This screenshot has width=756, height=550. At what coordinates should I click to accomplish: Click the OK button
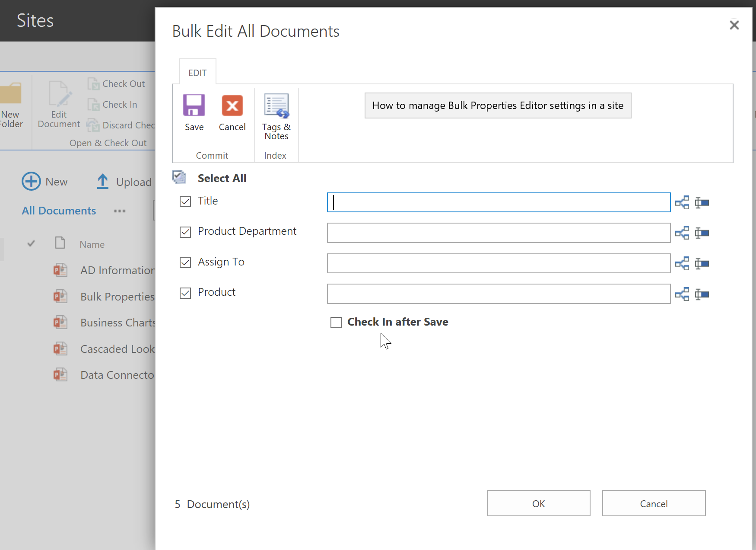pyautogui.click(x=538, y=503)
